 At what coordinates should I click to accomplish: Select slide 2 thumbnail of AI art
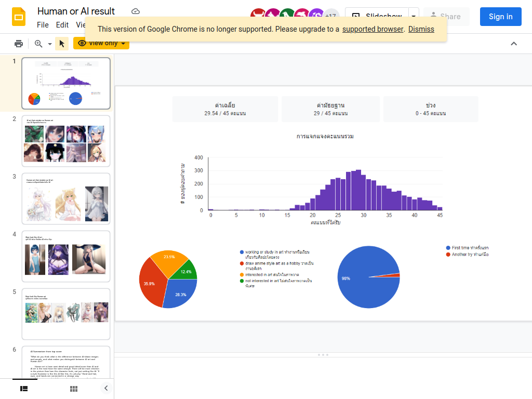66,141
